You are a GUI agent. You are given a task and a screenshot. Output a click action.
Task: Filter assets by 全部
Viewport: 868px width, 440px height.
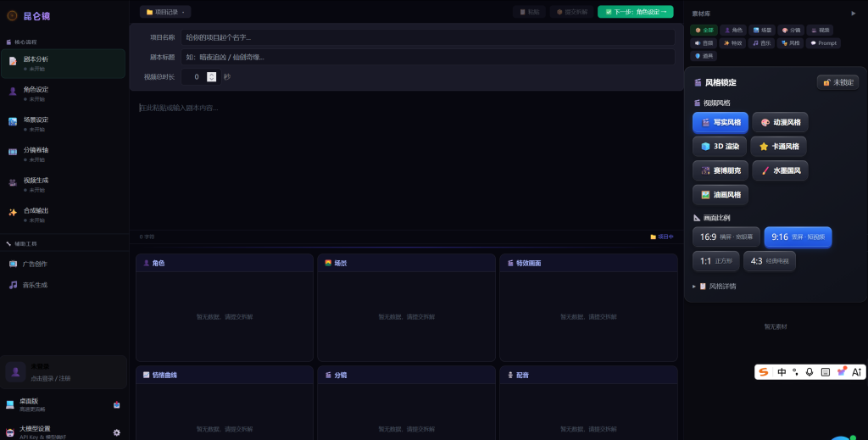tap(704, 30)
